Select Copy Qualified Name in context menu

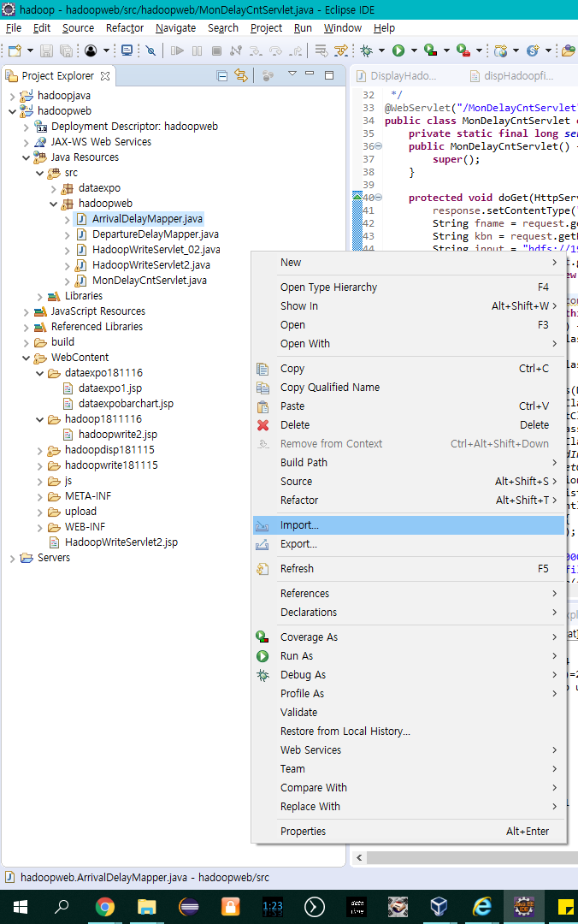(409, 388)
